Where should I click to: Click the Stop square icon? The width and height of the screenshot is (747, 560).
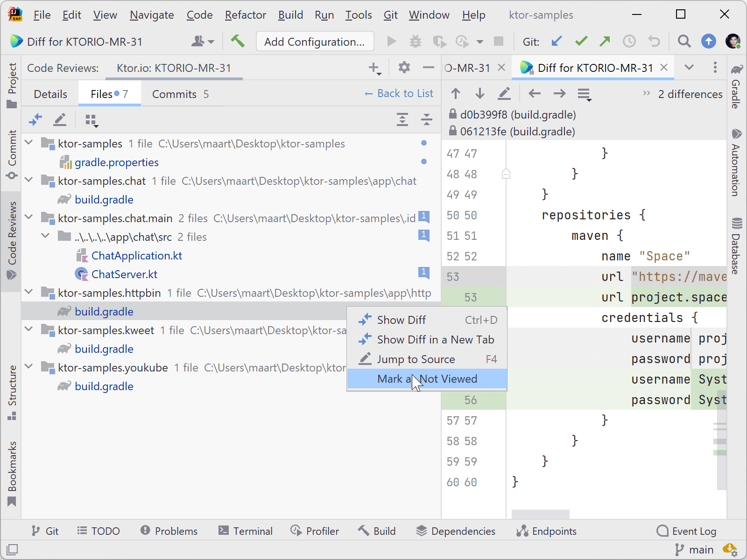(499, 42)
